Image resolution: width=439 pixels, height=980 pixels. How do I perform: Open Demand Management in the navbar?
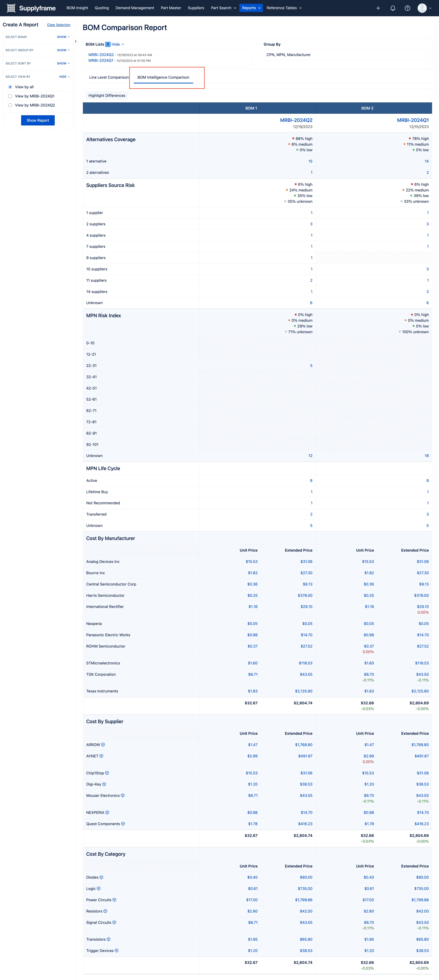click(x=135, y=8)
